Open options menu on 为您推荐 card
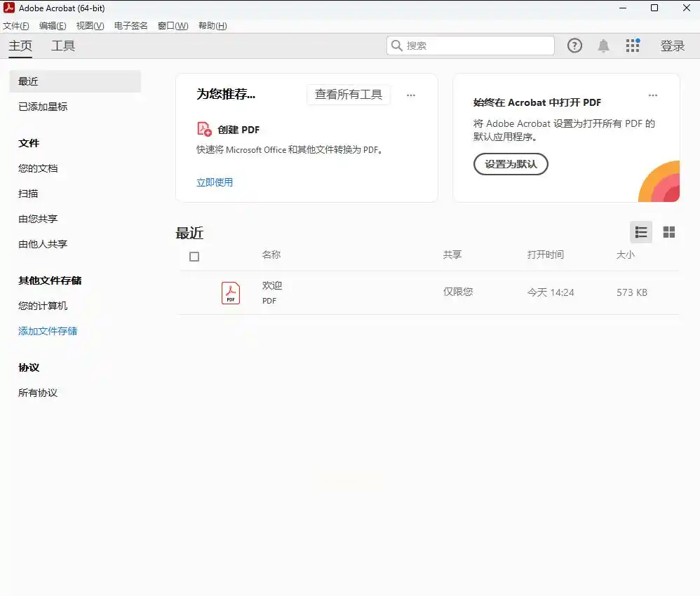This screenshot has width=700, height=596. pyautogui.click(x=411, y=95)
